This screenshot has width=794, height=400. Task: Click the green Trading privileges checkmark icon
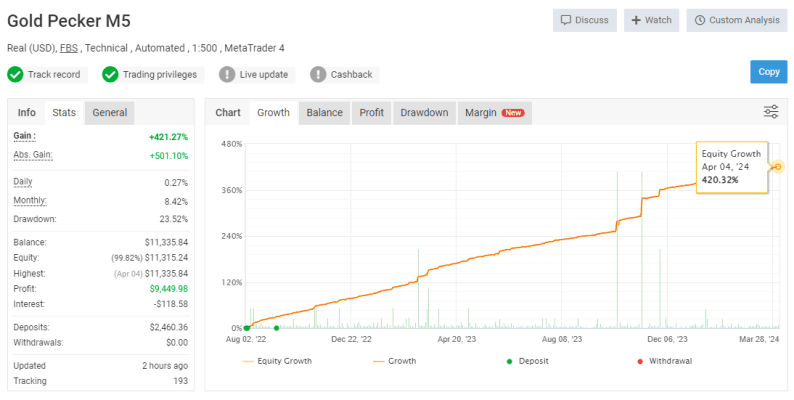tap(110, 74)
